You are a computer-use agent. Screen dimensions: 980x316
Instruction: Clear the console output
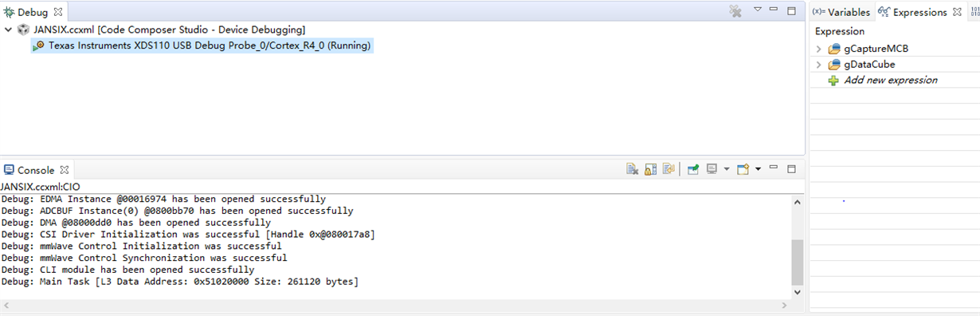tap(632, 169)
